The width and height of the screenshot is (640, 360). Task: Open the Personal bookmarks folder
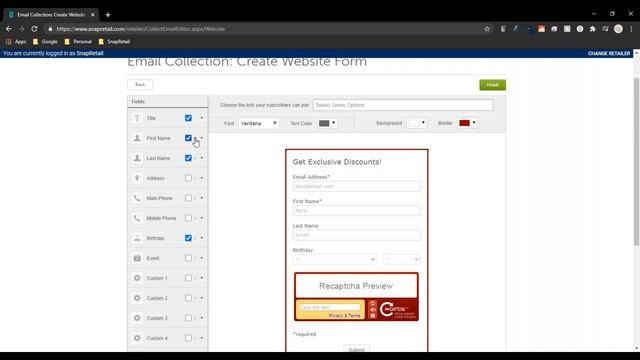click(x=78, y=42)
